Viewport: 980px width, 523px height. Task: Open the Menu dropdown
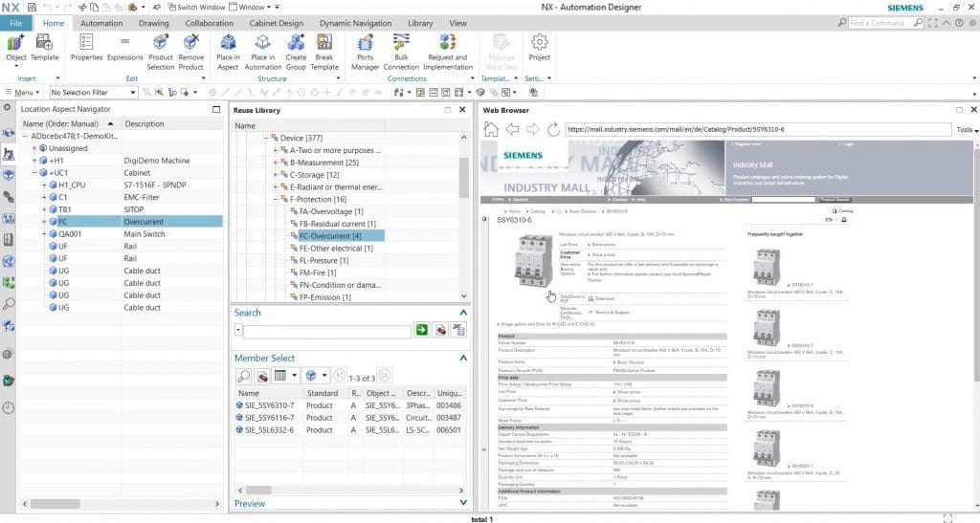(x=23, y=92)
